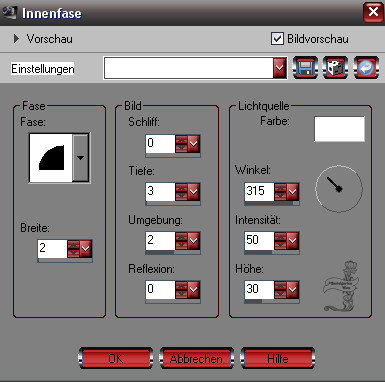Click the Reflexion value input field

pos(161,289)
